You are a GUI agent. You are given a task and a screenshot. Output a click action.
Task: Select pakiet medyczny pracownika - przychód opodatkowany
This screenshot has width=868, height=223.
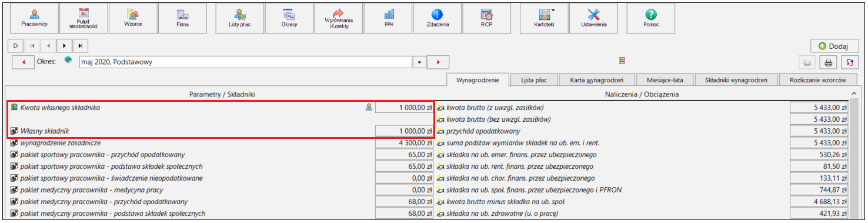click(x=221, y=201)
